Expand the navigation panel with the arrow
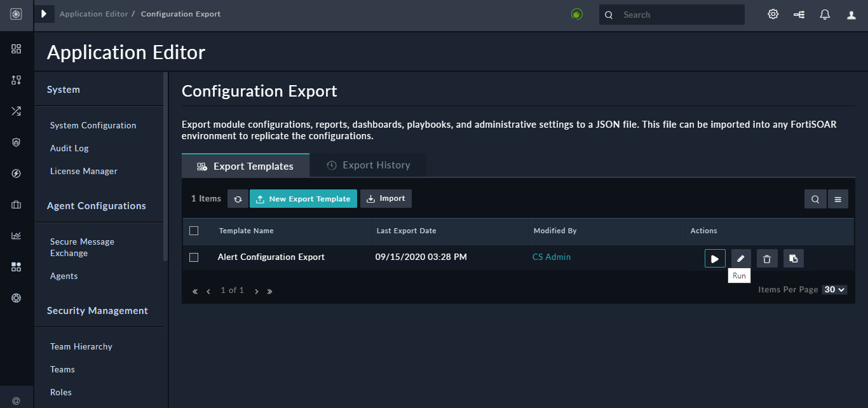 tap(43, 13)
